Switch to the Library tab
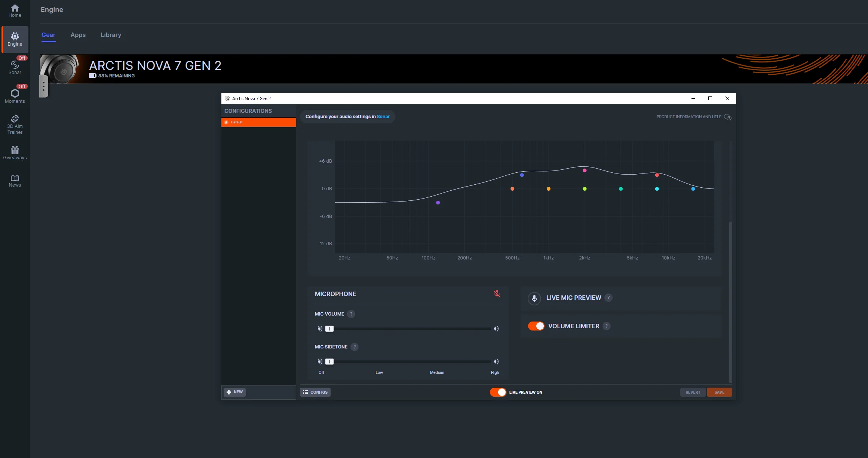Image resolution: width=868 pixels, height=458 pixels. click(111, 35)
